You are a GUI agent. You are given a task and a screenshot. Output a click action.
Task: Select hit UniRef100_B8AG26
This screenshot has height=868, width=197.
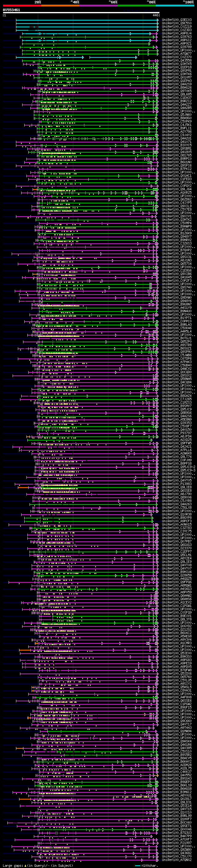point(177,88)
